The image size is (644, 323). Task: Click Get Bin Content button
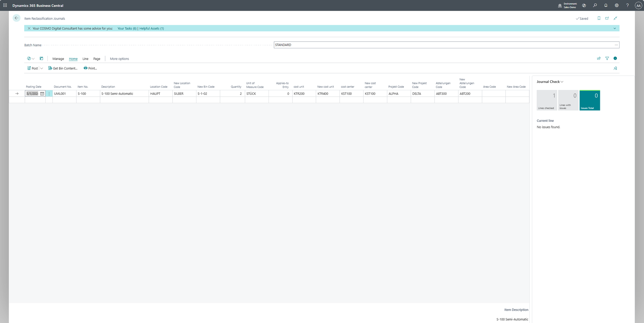pos(63,68)
